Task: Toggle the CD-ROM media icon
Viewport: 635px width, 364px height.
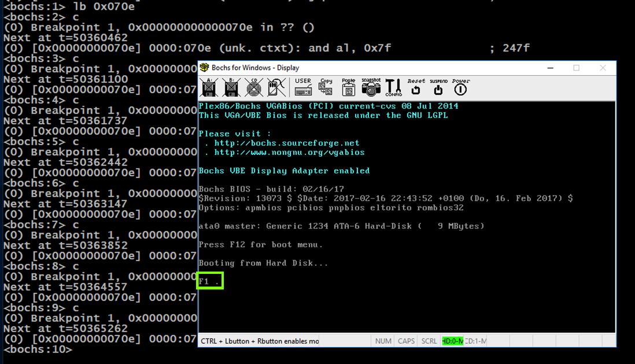Action: [x=254, y=87]
